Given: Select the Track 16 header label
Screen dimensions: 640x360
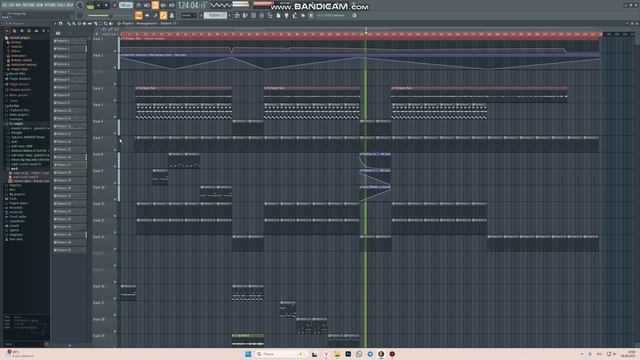Looking at the screenshot, I should click(98, 286).
